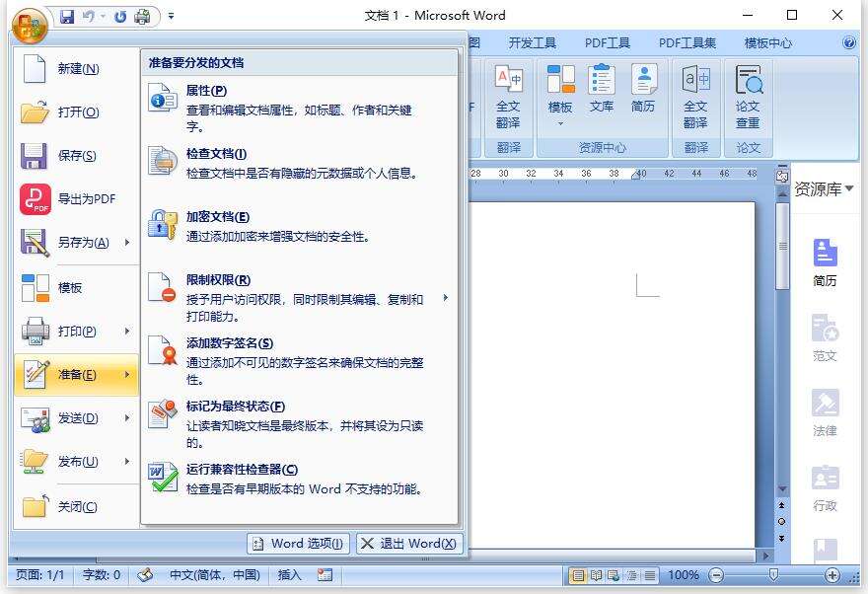Screen dimensions: 868x594
Task: Switch to the PDF工具 ribbon tab
Action: (608, 43)
